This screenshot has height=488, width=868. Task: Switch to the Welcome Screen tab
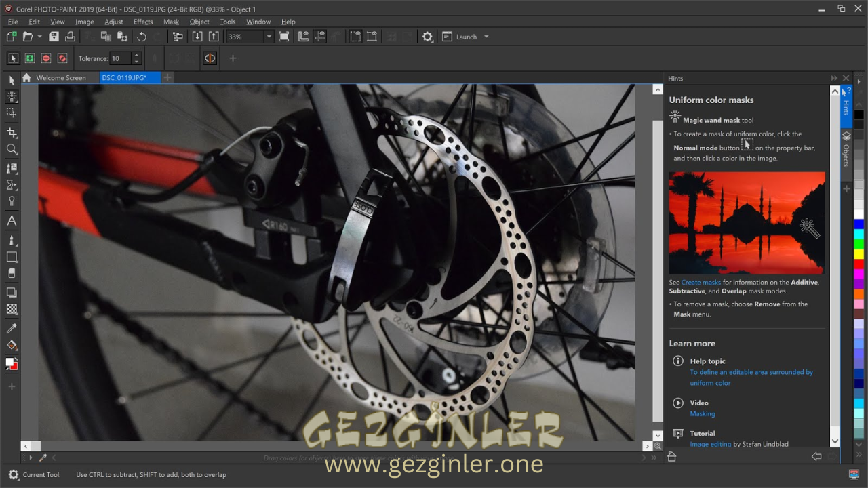[x=60, y=78]
